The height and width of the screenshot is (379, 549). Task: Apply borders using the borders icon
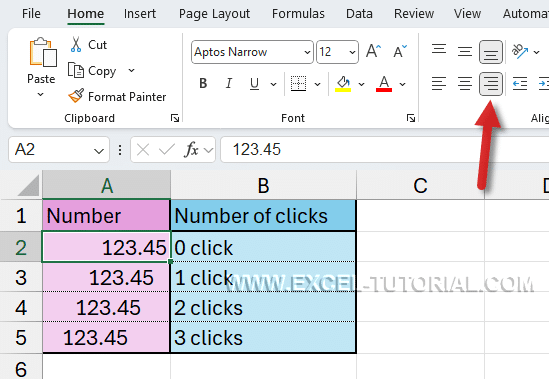pyautogui.click(x=298, y=84)
